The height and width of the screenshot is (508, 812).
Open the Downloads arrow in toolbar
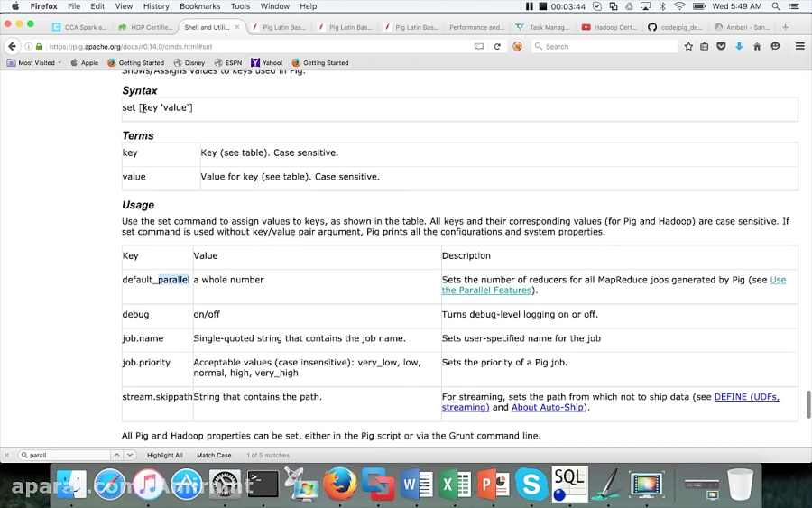(739, 46)
